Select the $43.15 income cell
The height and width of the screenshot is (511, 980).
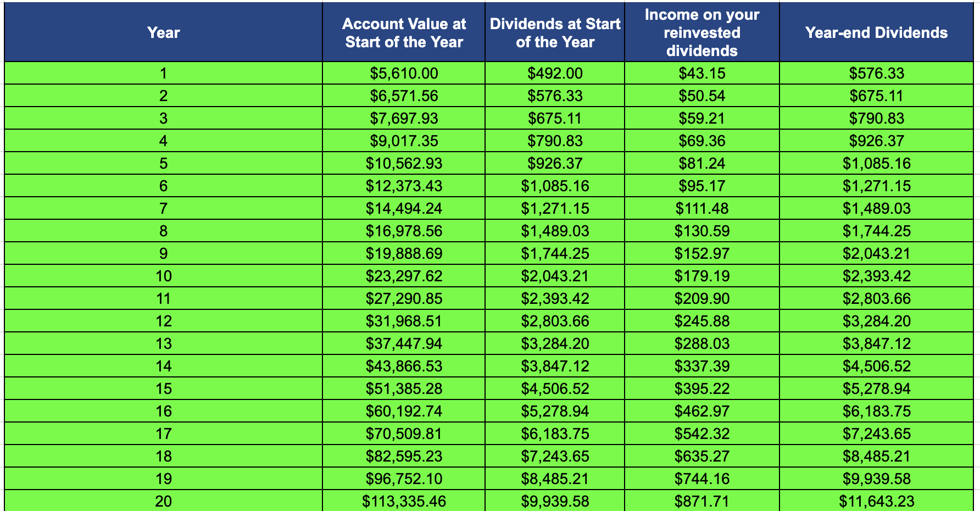tap(701, 73)
